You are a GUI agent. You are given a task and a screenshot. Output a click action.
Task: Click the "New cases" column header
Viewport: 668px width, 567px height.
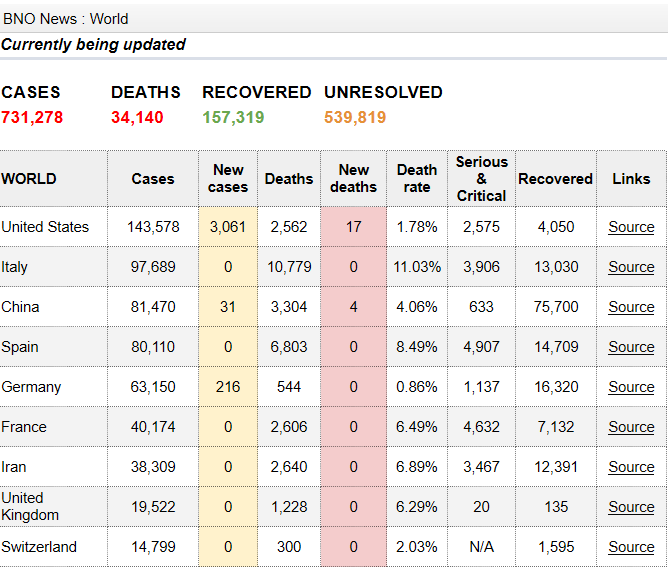click(x=228, y=179)
